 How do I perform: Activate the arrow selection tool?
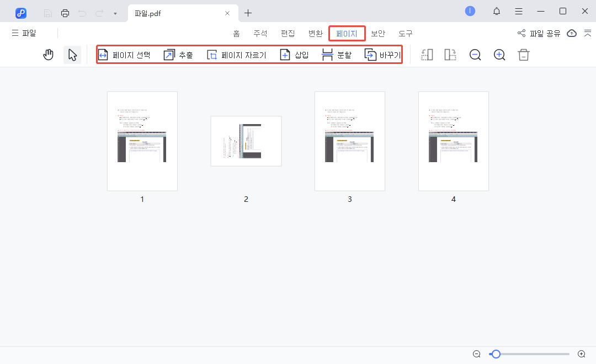coord(72,55)
